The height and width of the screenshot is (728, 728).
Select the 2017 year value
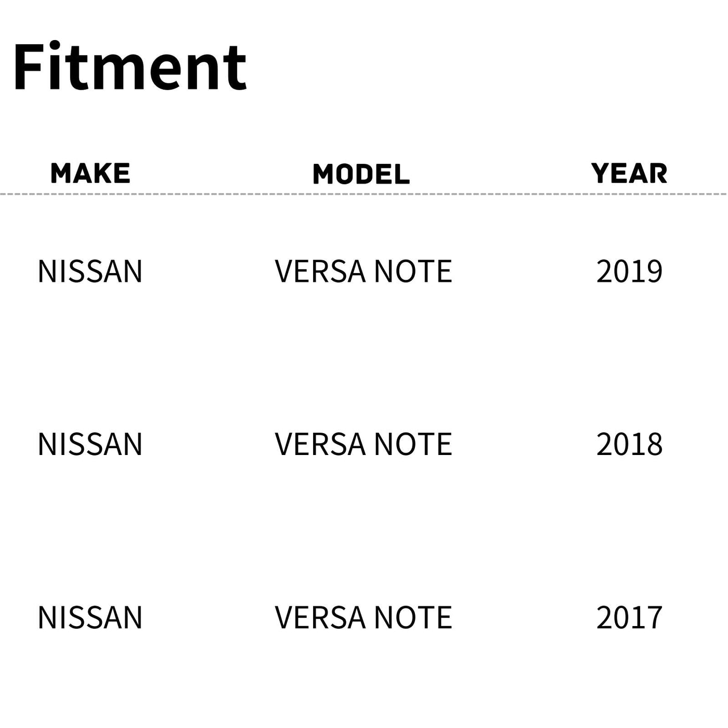pyautogui.click(x=629, y=618)
